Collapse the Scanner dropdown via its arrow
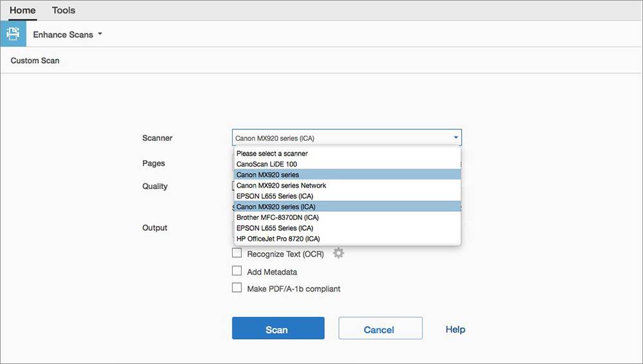 point(455,138)
